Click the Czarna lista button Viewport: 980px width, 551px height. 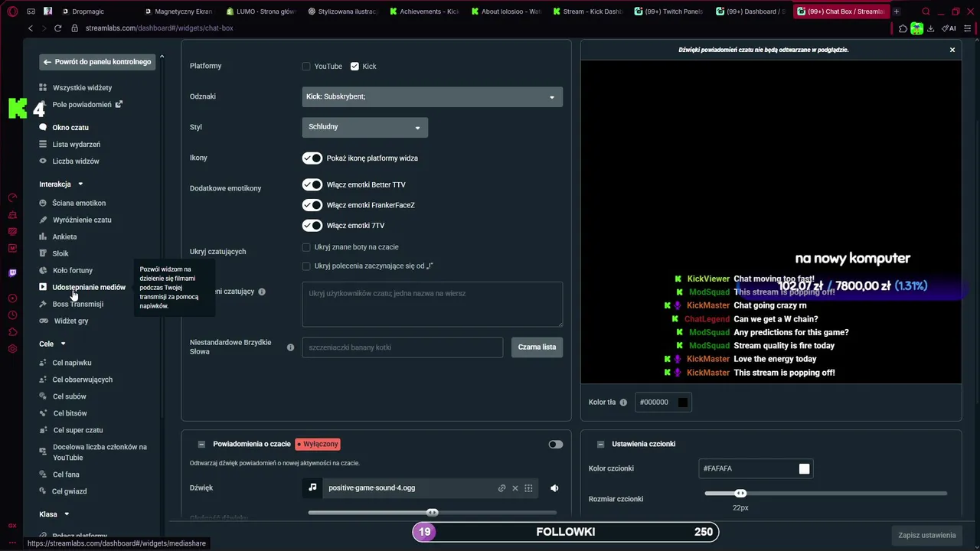(x=537, y=347)
